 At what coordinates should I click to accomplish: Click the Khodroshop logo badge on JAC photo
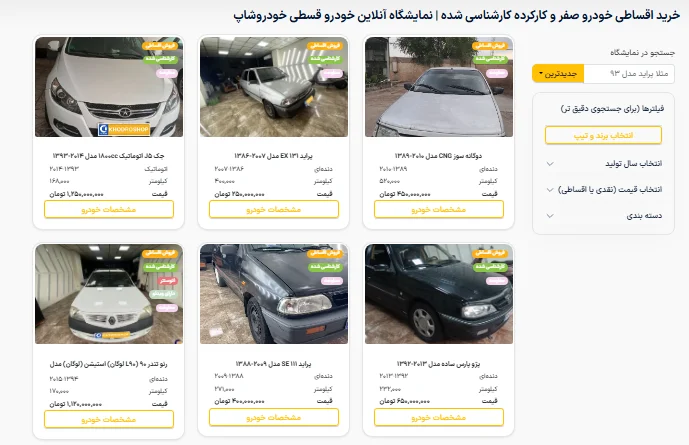pos(124,130)
